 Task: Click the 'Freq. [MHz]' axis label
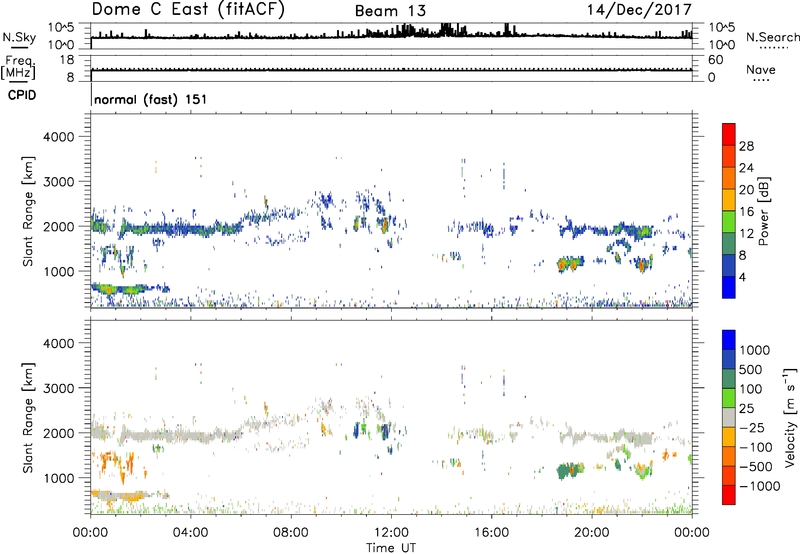coord(19,67)
